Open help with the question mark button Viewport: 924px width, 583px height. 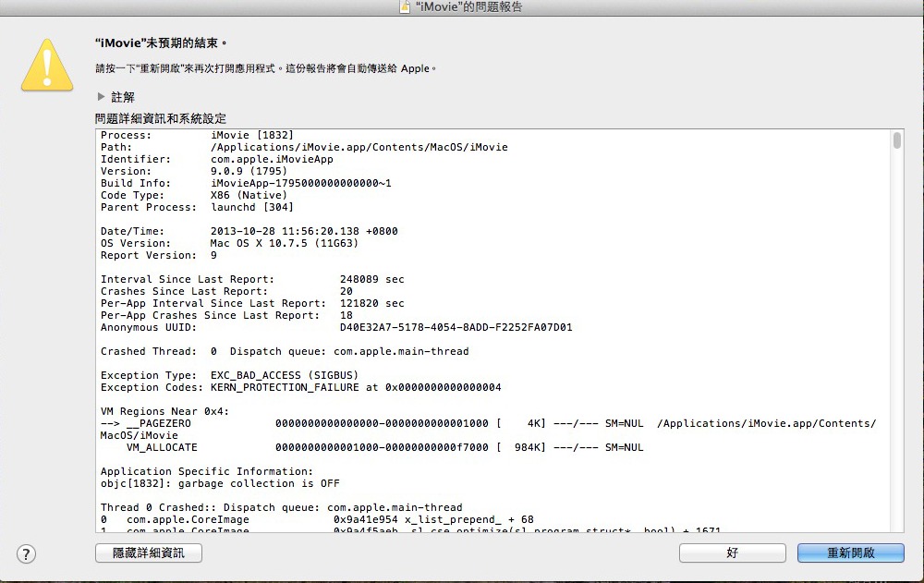26,553
